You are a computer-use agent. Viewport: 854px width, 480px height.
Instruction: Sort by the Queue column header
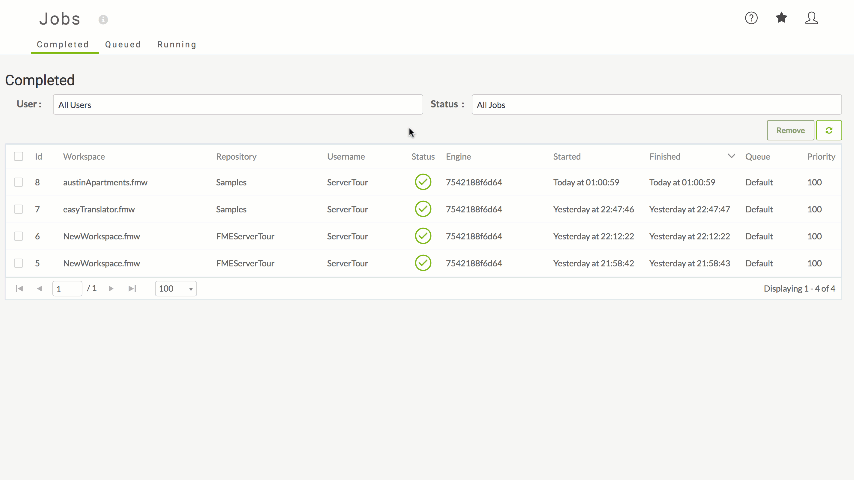[x=758, y=156]
